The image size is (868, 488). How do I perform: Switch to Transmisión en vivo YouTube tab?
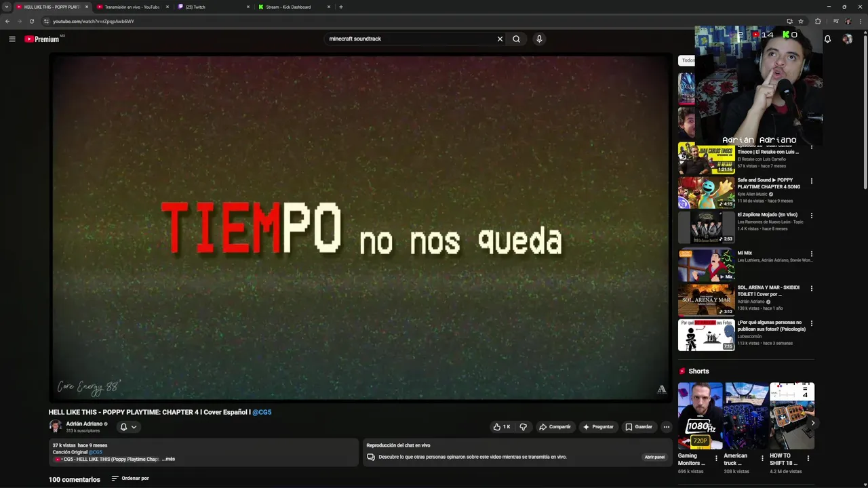132,7
